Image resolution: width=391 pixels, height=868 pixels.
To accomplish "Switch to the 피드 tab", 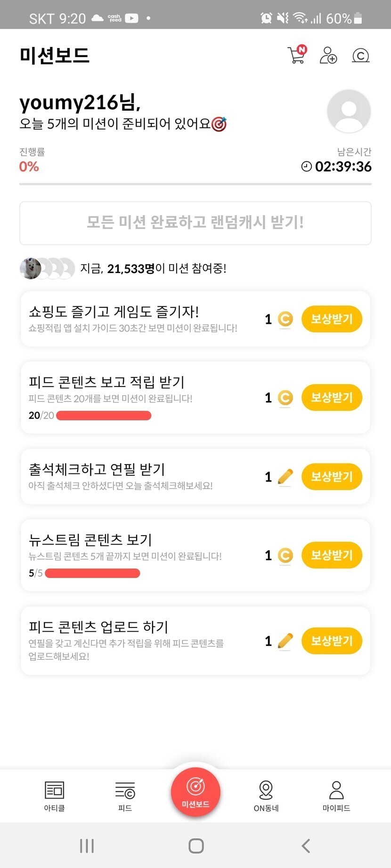I will pyautogui.click(x=125, y=796).
